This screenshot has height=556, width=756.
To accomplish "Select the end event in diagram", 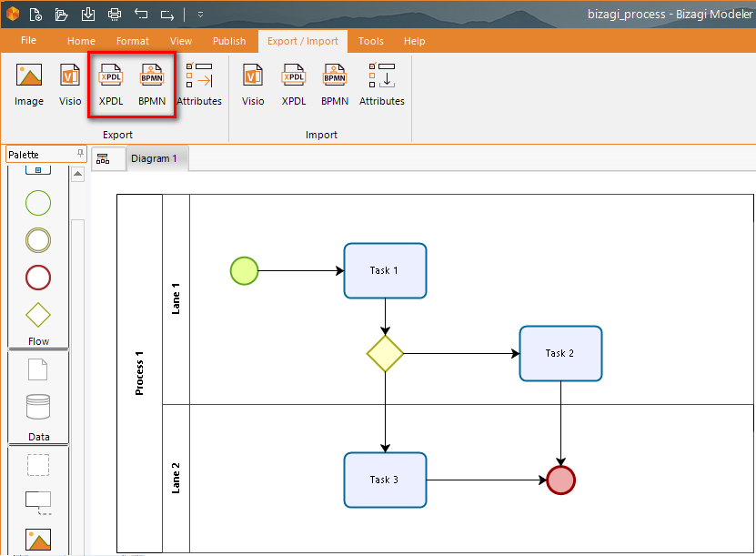I will pos(560,480).
